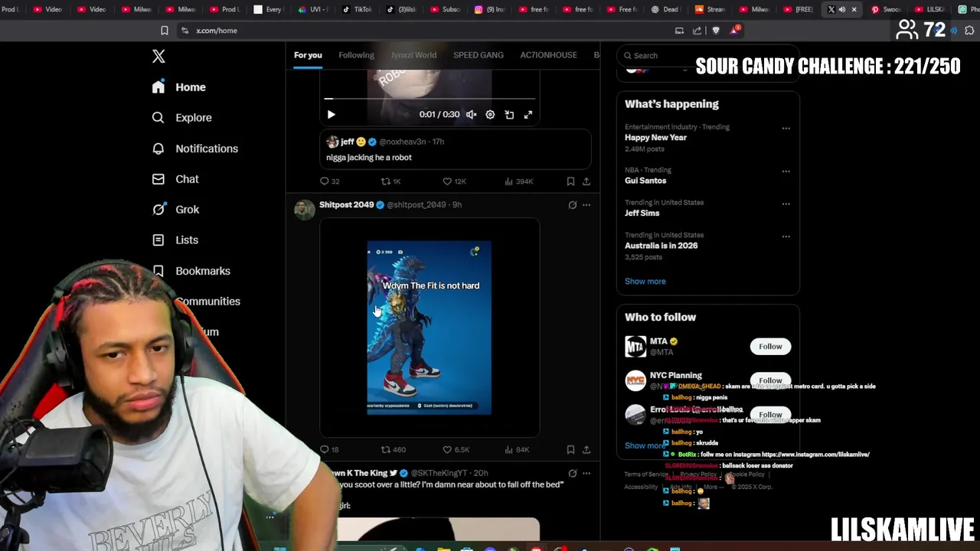Switch to the Following tab

[x=356, y=55]
